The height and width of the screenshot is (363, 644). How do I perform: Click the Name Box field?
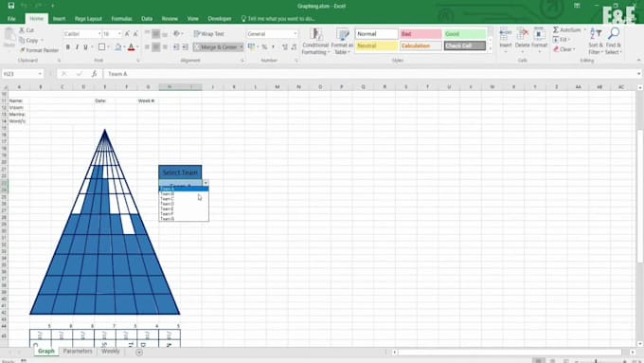click(x=22, y=74)
